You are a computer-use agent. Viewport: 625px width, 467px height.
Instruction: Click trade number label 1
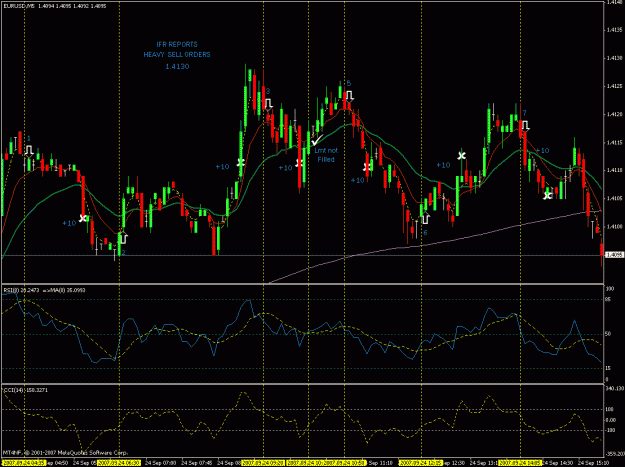coord(29,138)
